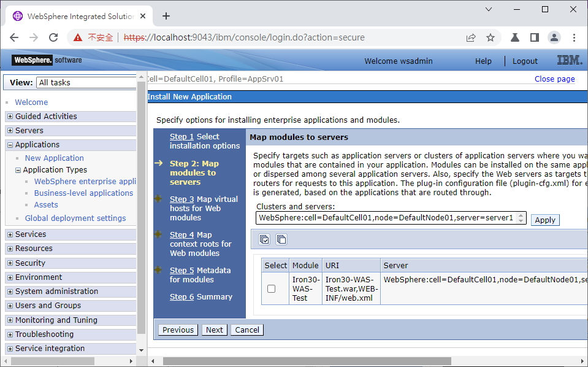588x367 pixels.
Task: Open a new browser tab
Action: click(166, 16)
